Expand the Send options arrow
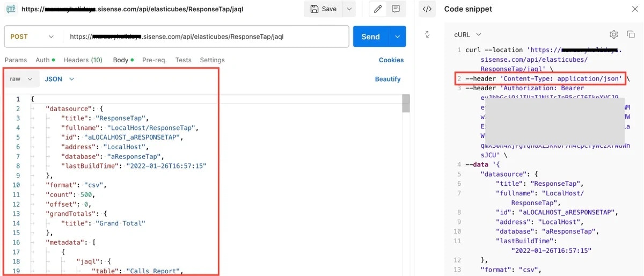This screenshot has height=276, width=644. tap(398, 37)
